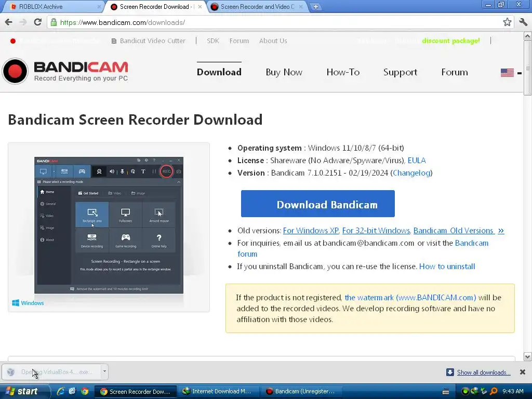Click the green padlock security icon

(x=54, y=22)
